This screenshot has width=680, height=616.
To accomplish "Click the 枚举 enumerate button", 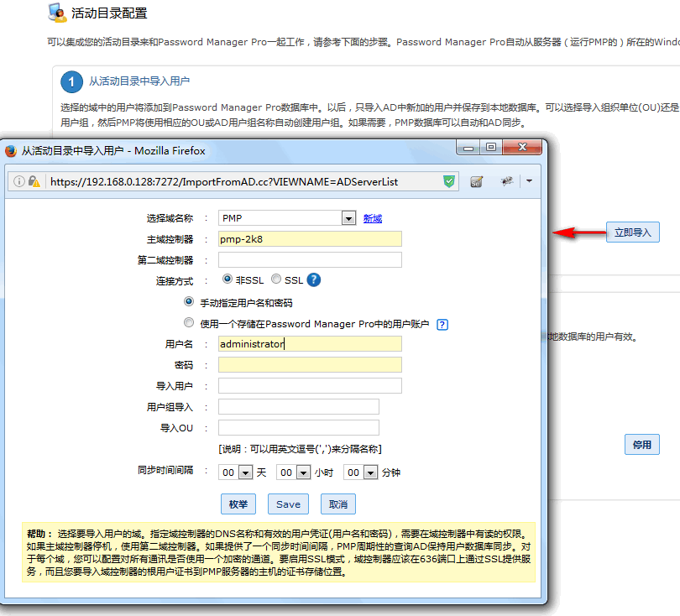I will [238, 504].
